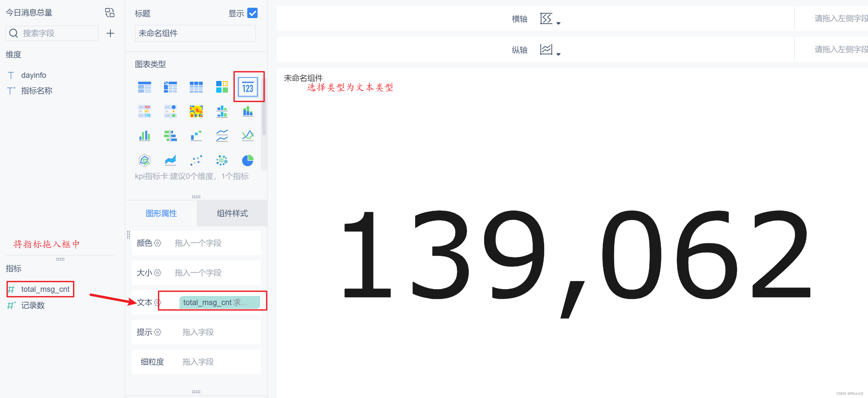Open settings gear for 大小 property
This screenshot has height=398, width=868.
[157, 273]
